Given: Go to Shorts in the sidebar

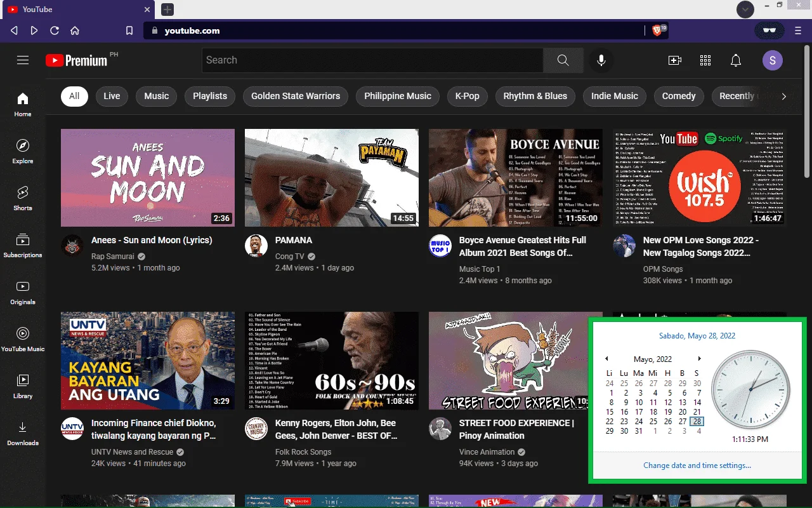Looking at the screenshot, I should pos(23,197).
